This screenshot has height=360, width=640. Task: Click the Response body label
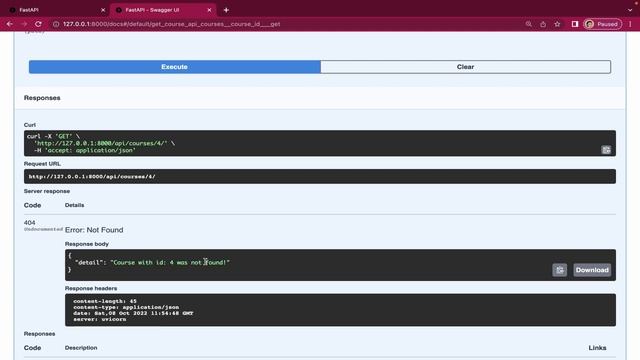point(87,244)
